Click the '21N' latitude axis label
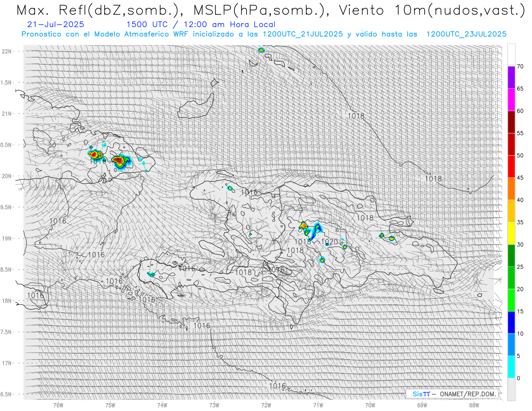This screenshot has height=411, width=532. coord(7,114)
